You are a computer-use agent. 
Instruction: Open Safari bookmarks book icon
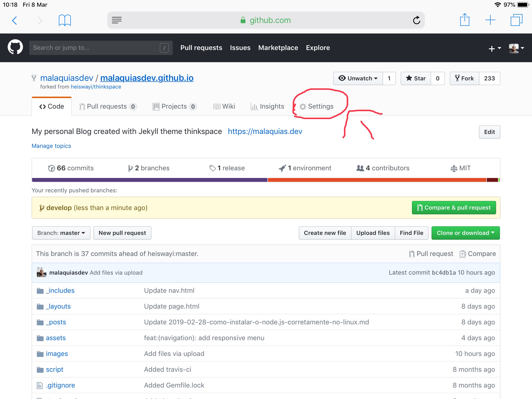pos(65,20)
